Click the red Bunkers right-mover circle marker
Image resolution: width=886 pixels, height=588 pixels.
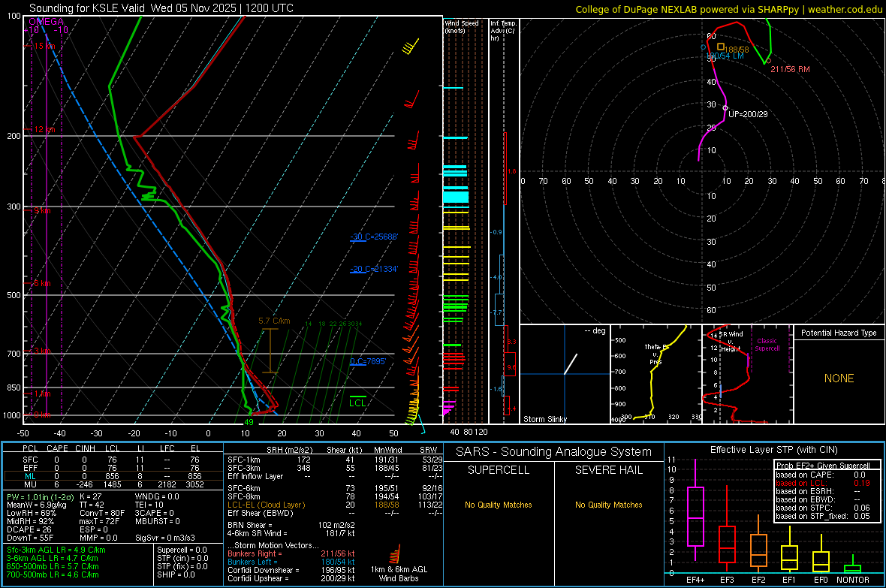click(x=768, y=61)
